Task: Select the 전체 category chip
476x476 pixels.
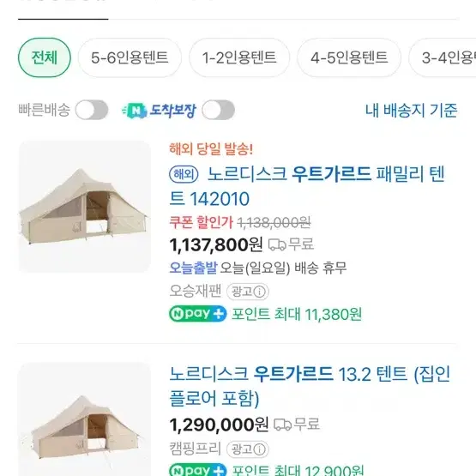Action: point(45,57)
